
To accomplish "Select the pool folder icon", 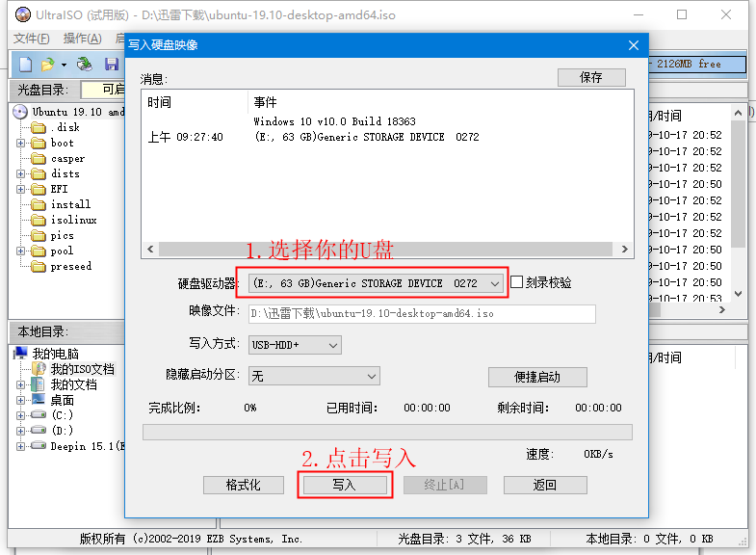I will (x=39, y=251).
